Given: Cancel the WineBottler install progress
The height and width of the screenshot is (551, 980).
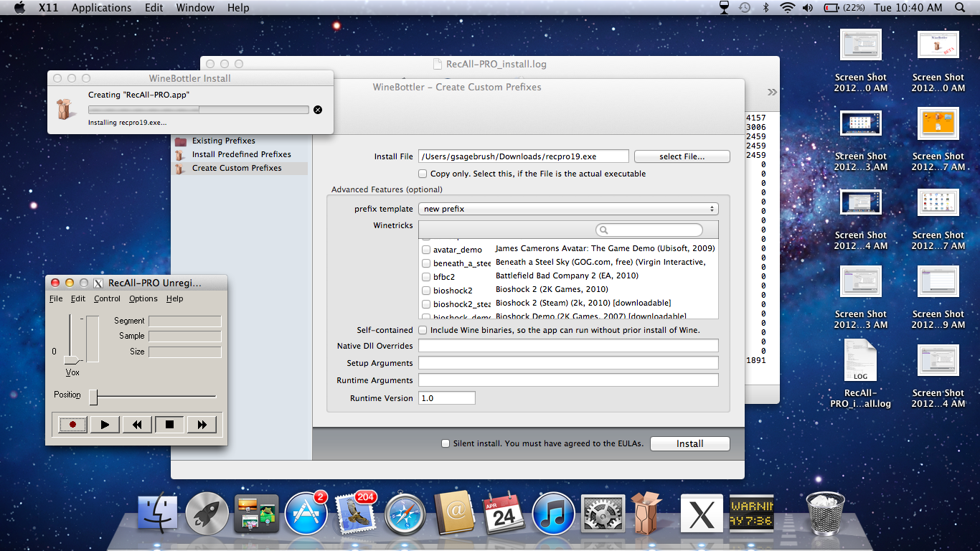Looking at the screenshot, I should 318,110.
